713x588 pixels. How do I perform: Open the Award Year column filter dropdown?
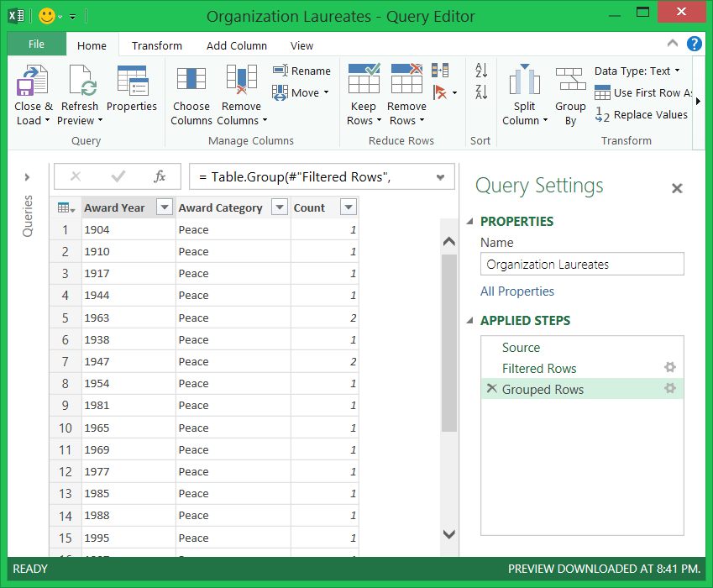[165, 208]
